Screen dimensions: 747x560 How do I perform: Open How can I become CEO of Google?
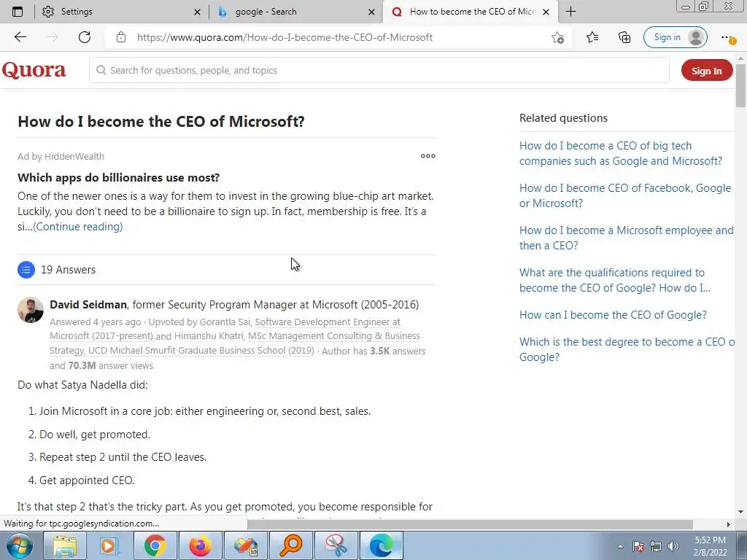pyautogui.click(x=613, y=315)
